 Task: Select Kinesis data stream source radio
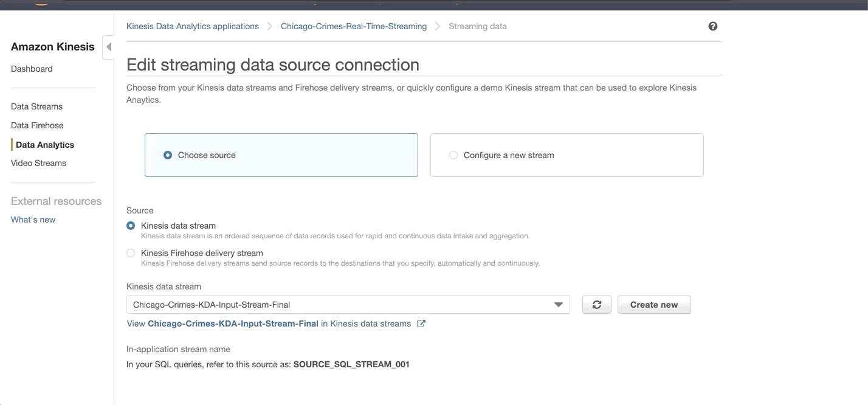point(131,226)
